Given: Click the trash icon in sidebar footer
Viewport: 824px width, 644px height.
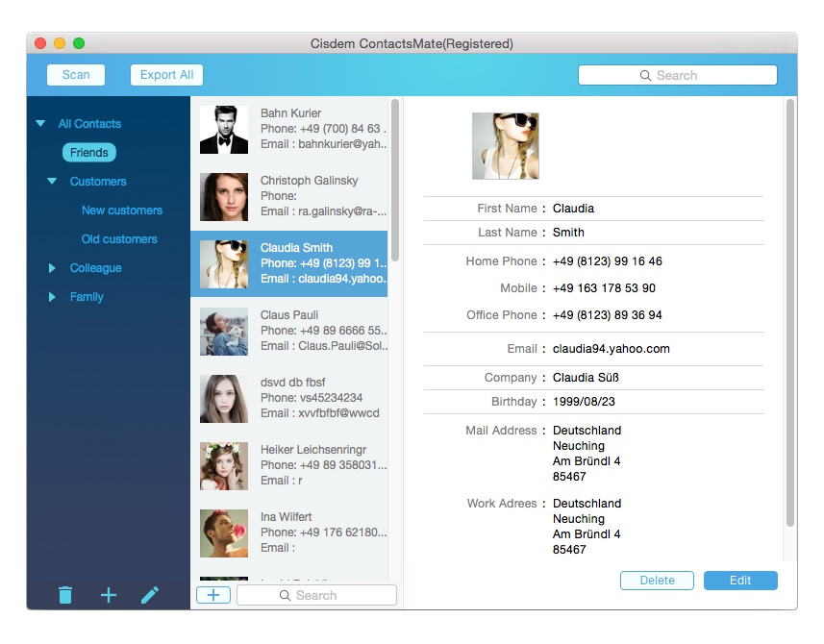Looking at the screenshot, I should coord(65,596).
